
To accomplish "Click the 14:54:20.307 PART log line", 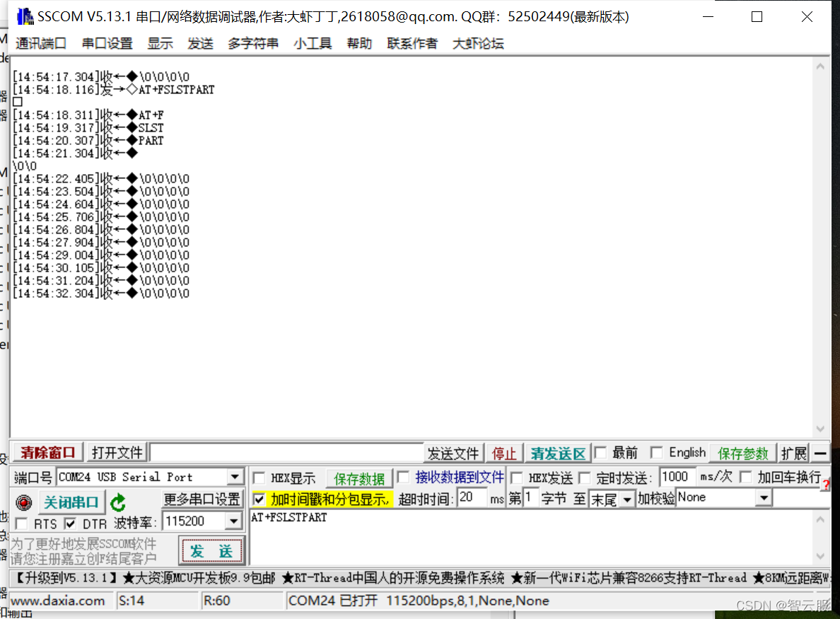I will (88, 140).
